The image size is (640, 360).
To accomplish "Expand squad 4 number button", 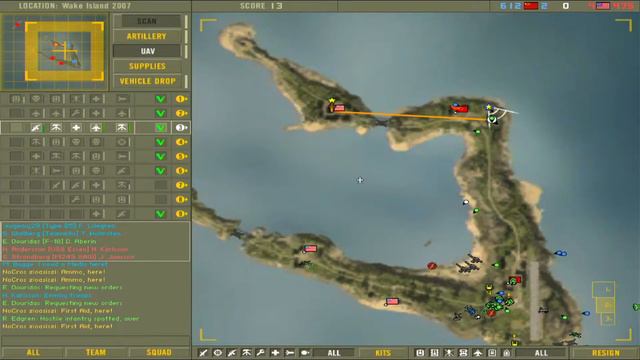I will click(182, 142).
